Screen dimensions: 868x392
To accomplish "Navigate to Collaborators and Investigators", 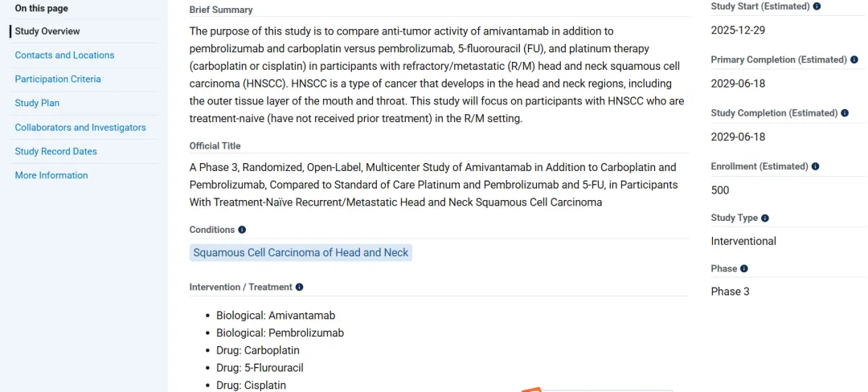I will click(x=80, y=127).
